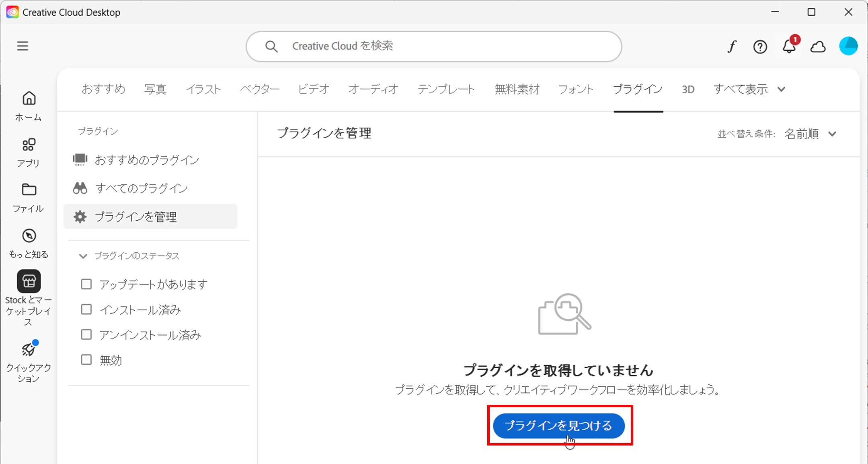
Task: Collapse プラグインのステータス section
Action: click(83, 256)
